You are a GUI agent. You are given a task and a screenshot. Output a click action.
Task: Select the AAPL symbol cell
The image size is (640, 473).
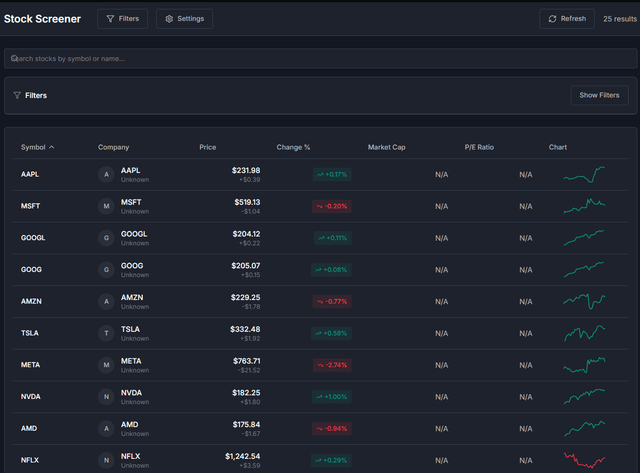[30, 174]
